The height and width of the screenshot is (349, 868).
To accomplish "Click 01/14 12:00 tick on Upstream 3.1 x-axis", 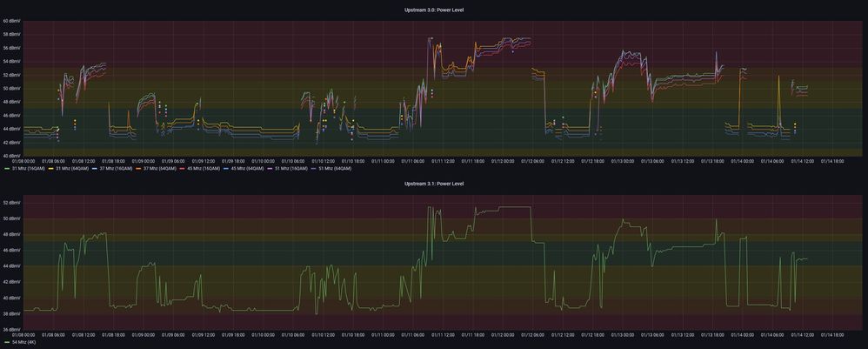I will [801, 334].
